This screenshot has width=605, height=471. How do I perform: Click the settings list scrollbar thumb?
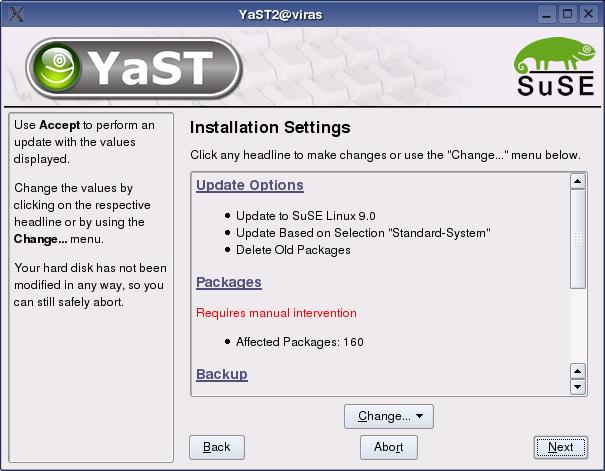[x=578, y=239]
